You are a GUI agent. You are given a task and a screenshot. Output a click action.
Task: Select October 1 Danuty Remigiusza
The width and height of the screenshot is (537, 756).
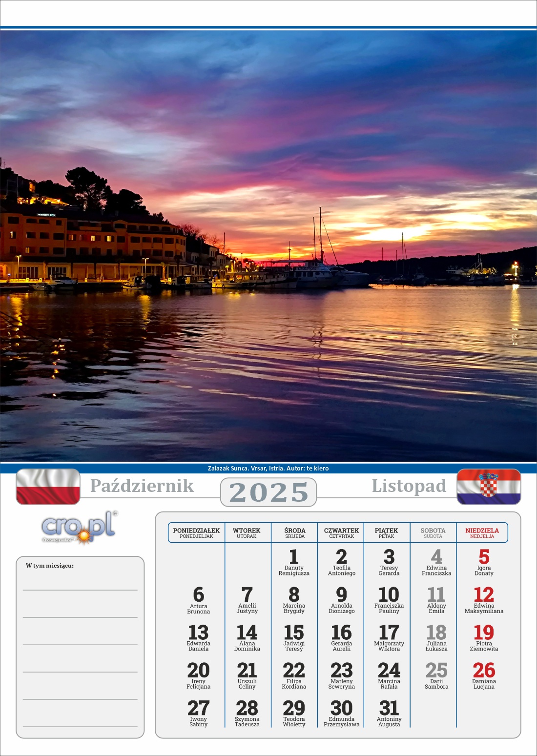294,562
